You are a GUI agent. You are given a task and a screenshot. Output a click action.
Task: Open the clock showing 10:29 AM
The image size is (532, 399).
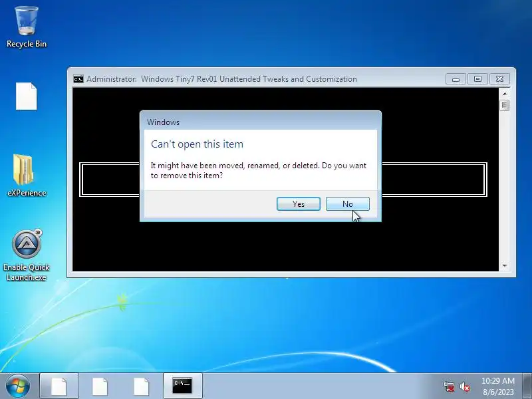tap(497, 386)
